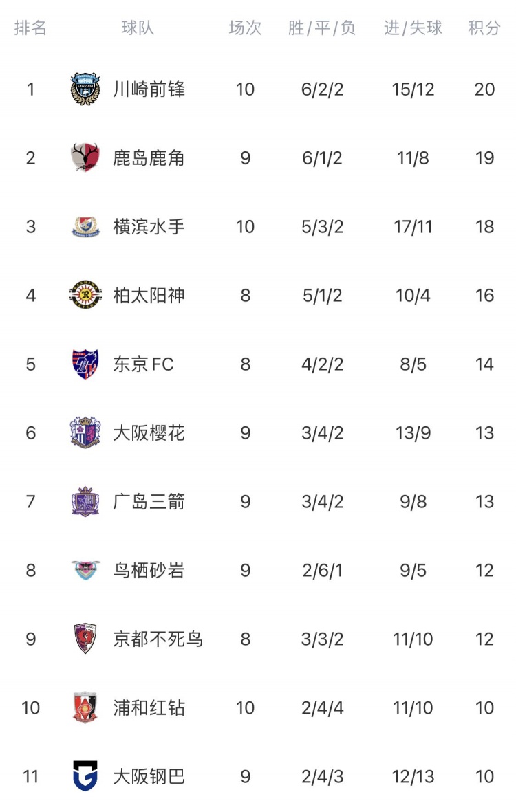This screenshot has width=516, height=812.
Task: Open the FC Tokyo shield logo
Action: pyautogui.click(x=85, y=364)
